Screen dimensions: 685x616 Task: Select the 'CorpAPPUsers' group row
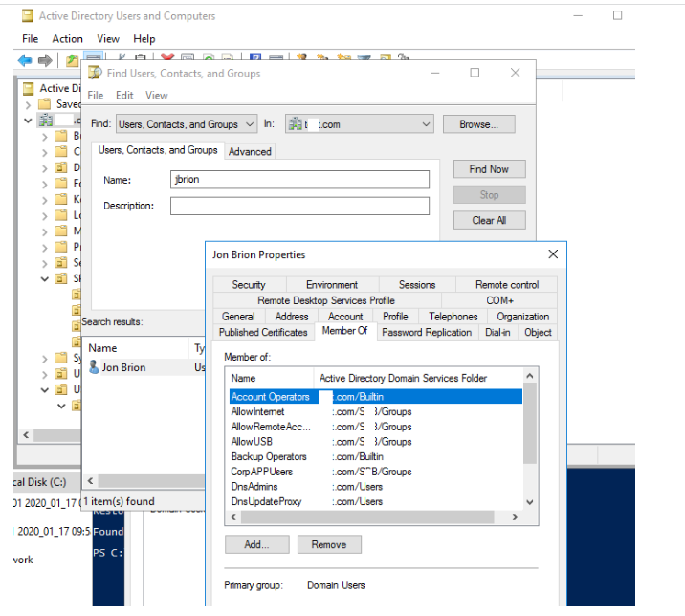click(376, 472)
